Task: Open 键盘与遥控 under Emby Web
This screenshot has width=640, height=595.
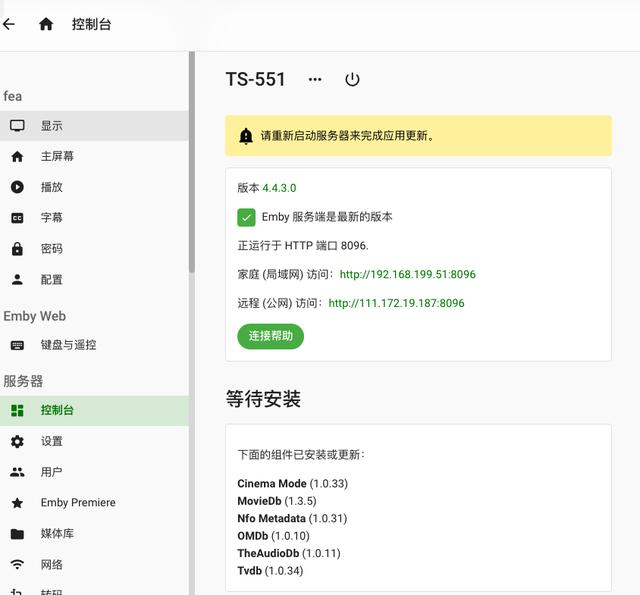Action: [x=94, y=345]
